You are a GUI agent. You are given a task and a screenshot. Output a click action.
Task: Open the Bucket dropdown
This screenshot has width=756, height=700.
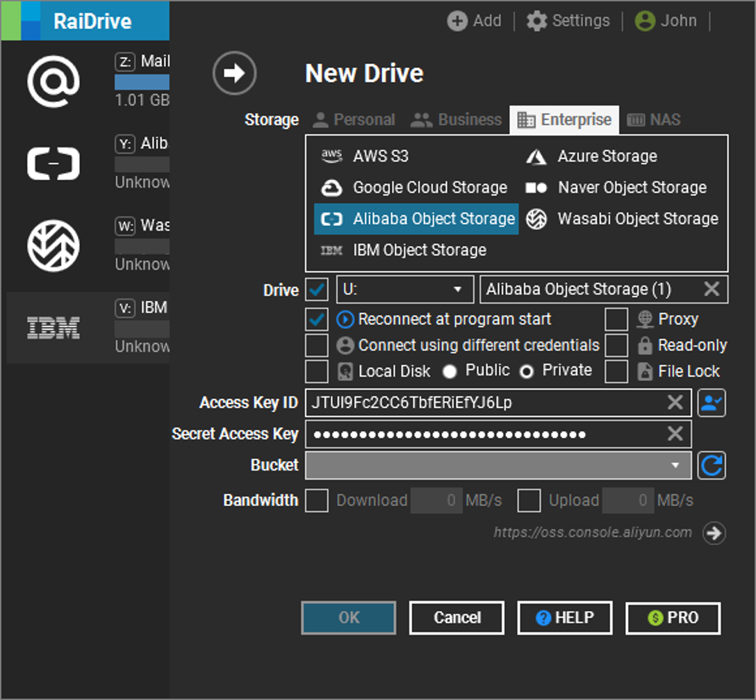498,466
